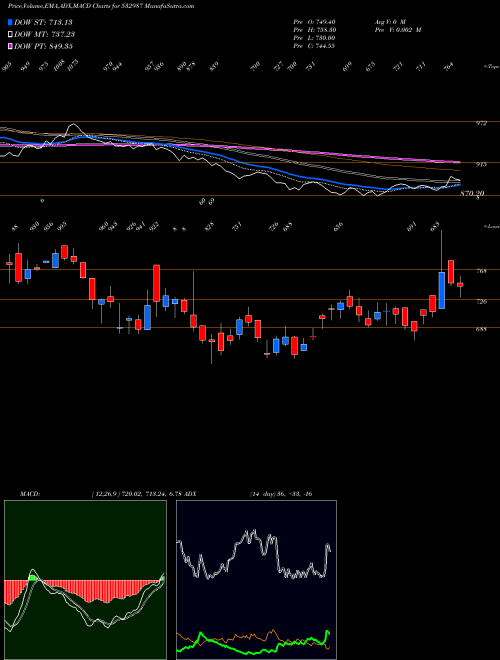Click the 656 low value label
Screen dimensions: 500x660
click(x=339, y=227)
